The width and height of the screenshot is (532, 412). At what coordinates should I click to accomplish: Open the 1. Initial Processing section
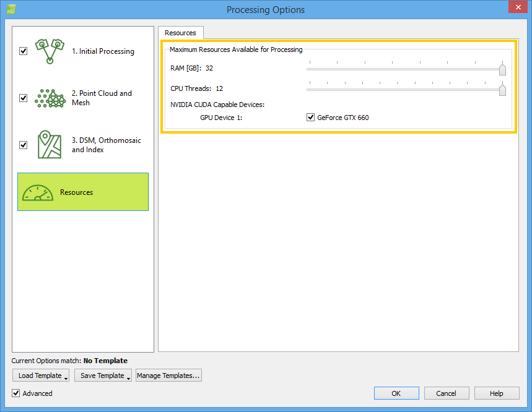(x=103, y=51)
